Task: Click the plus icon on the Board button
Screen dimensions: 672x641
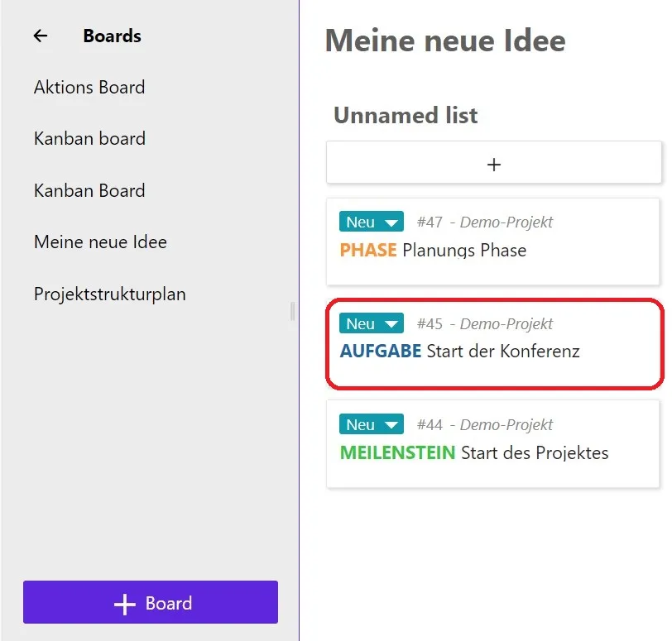Action: pos(124,602)
